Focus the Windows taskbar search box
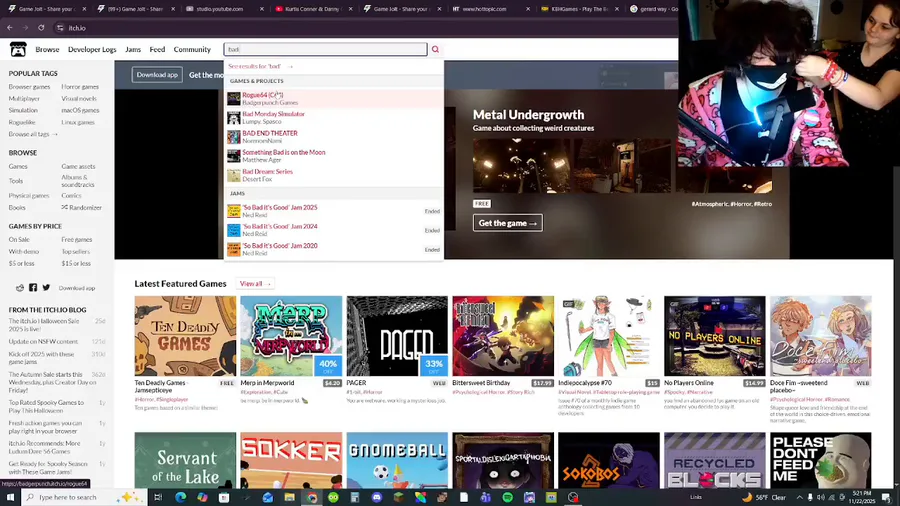This screenshot has width=900, height=506. 82,497
